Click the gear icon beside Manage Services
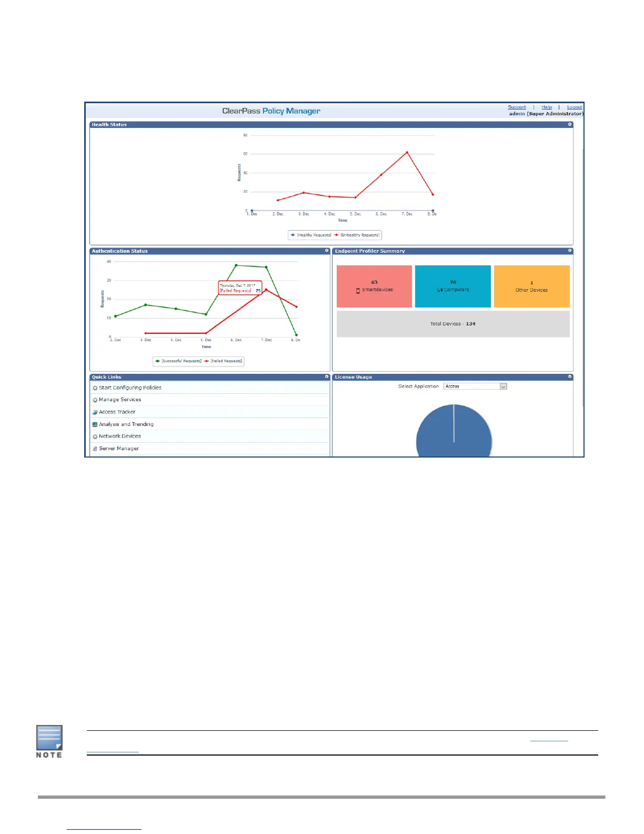Viewport: 644px width, 834px height. 95,400
